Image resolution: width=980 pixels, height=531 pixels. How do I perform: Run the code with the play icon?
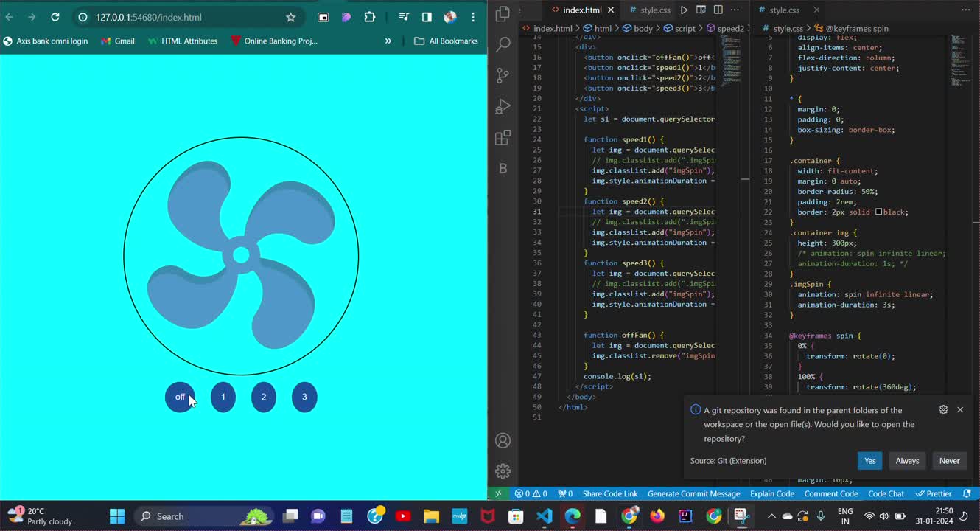(x=685, y=10)
